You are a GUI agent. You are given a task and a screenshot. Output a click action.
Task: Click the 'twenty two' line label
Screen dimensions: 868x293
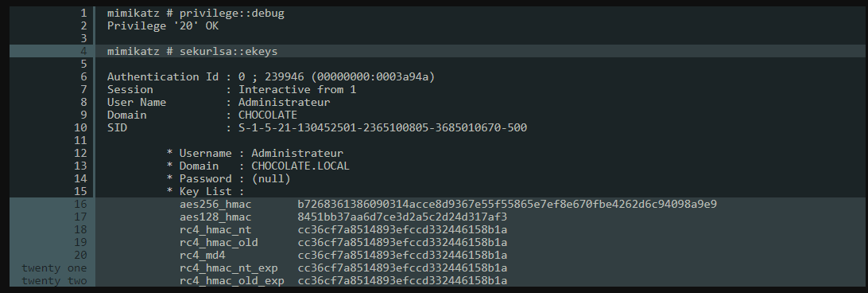(54, 281)
